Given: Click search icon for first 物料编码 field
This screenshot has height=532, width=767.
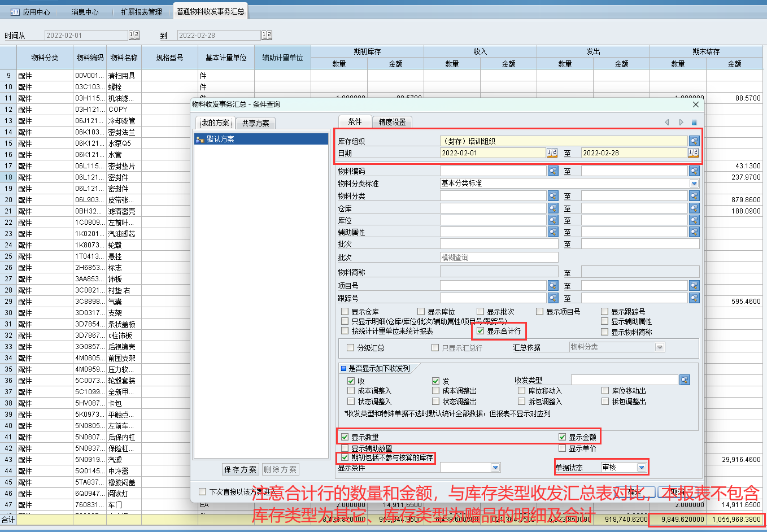Looking at the screenshot, I should pyautogui.click(x=552, y=171).
